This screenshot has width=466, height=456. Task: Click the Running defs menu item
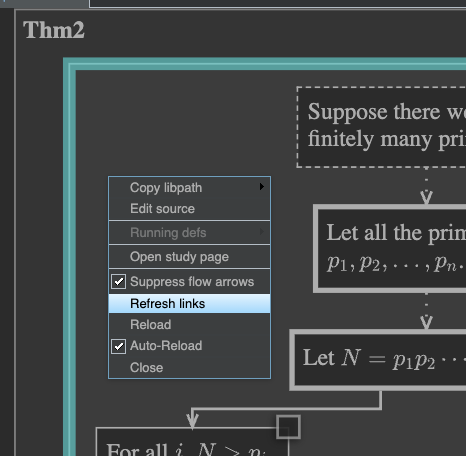coord(189,233)
